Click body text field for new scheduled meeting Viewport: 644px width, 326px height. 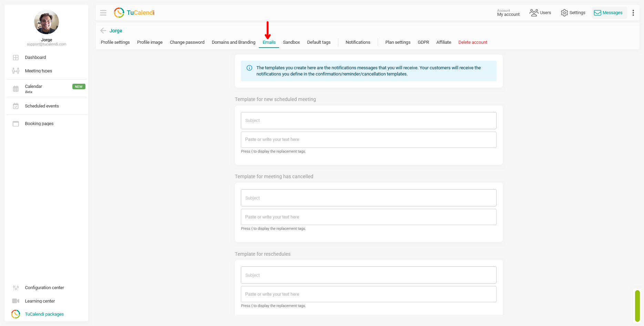pos(369,140)
